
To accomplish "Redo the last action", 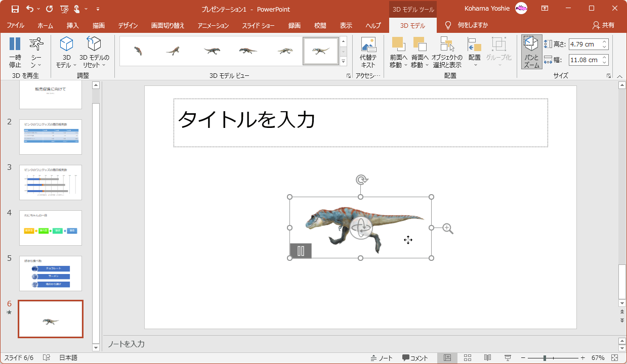I will tap(49, 9).
